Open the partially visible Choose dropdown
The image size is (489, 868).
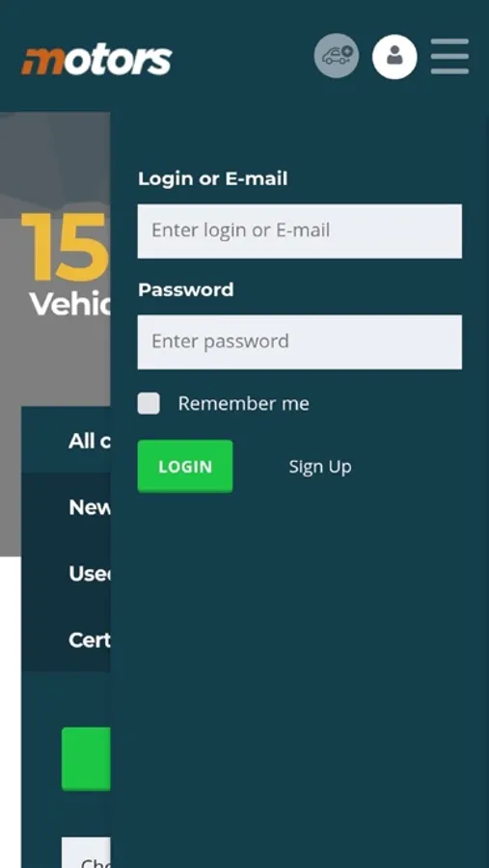click(x=86, y=853)
